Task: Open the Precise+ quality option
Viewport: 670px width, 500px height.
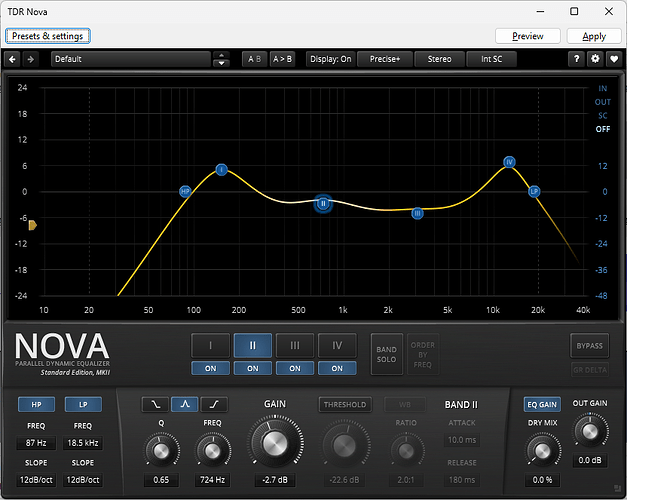Action: click(385, 59)
